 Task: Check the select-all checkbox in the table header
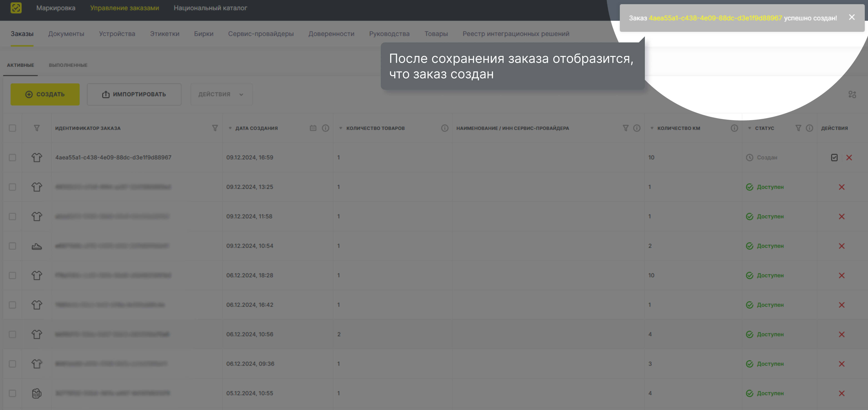click(x=12, y=128)
